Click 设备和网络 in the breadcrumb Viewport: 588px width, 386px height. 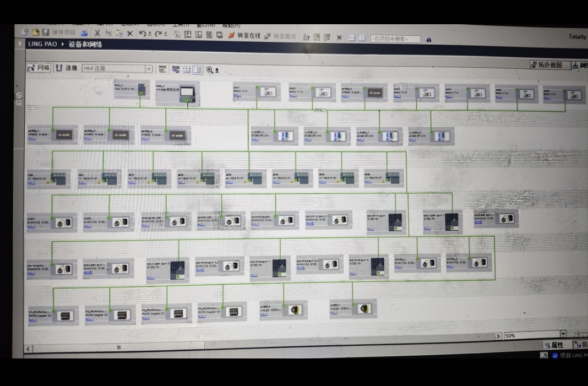(85, 44)
